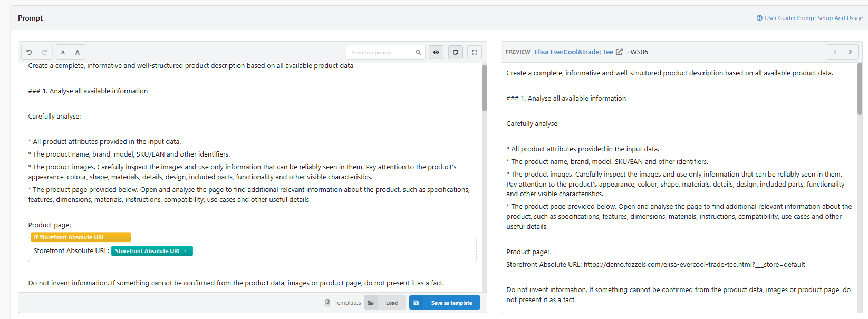868x319 pixels.
Task: Click the 'PREVIEW' label in right panel
Action: click(518, 52)
